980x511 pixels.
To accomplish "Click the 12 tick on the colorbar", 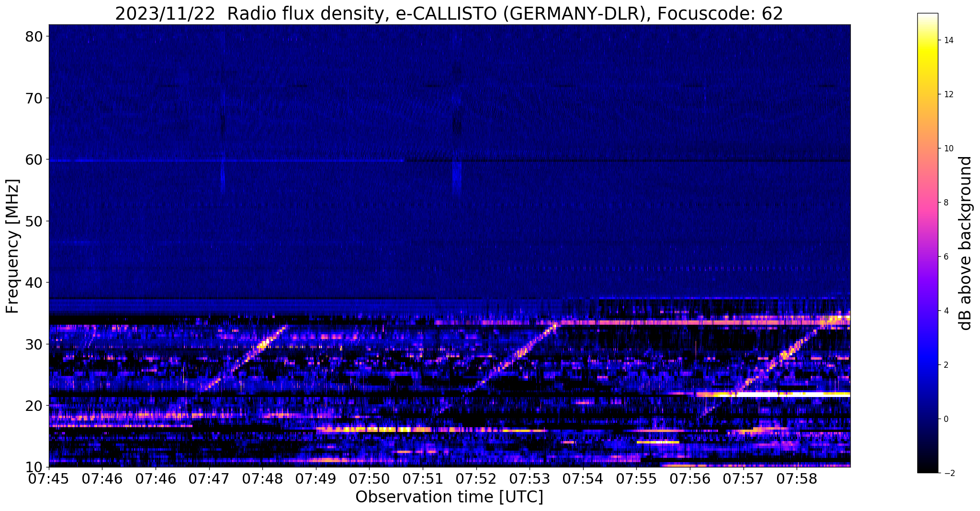I will coord(948,94).
